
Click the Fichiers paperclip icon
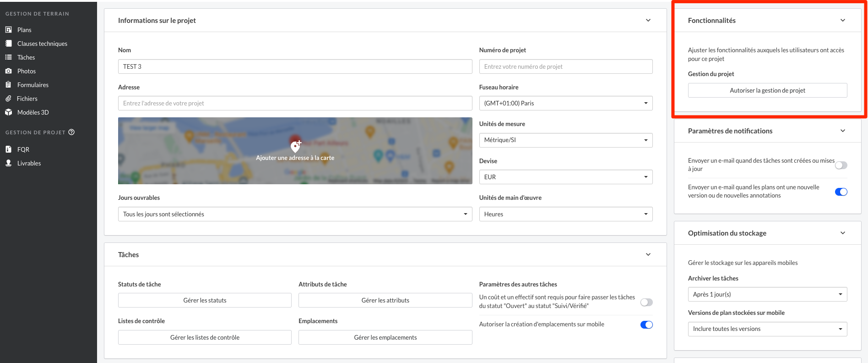[8, 99]
